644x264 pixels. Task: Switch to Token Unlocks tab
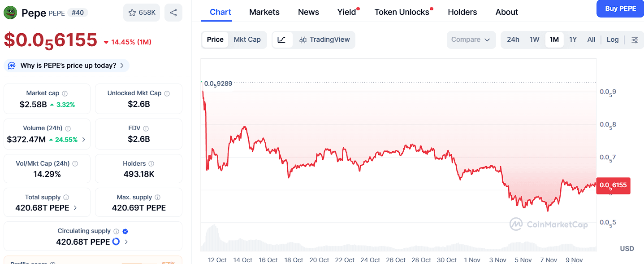pos(402,12)
